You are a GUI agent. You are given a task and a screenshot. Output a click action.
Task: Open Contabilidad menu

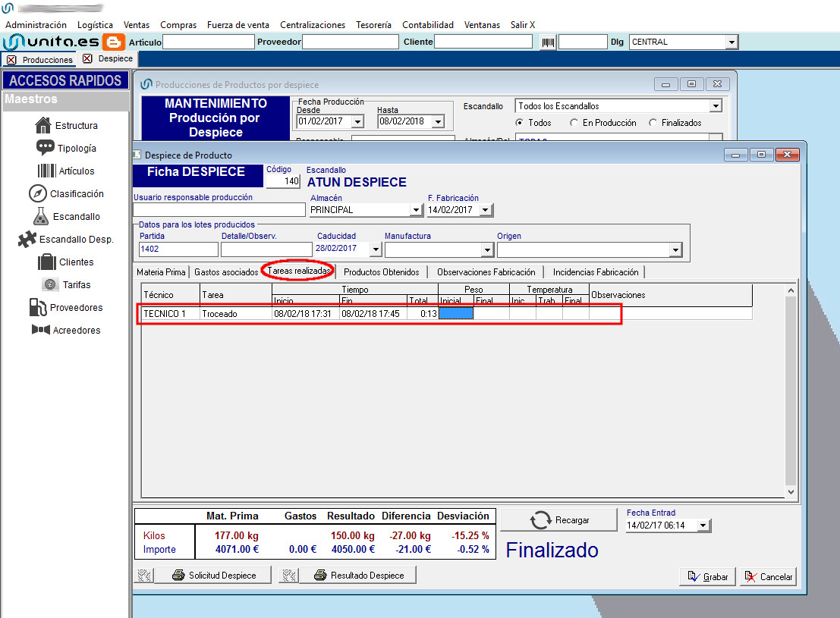428,24
